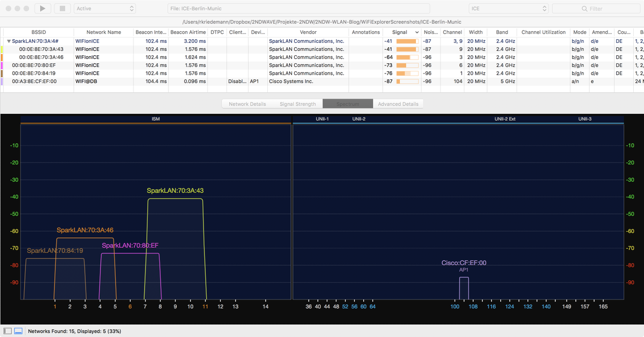Sort by the Mode column header
The width and height of the screenshot is (644, 337).
(x=580, y=32)
